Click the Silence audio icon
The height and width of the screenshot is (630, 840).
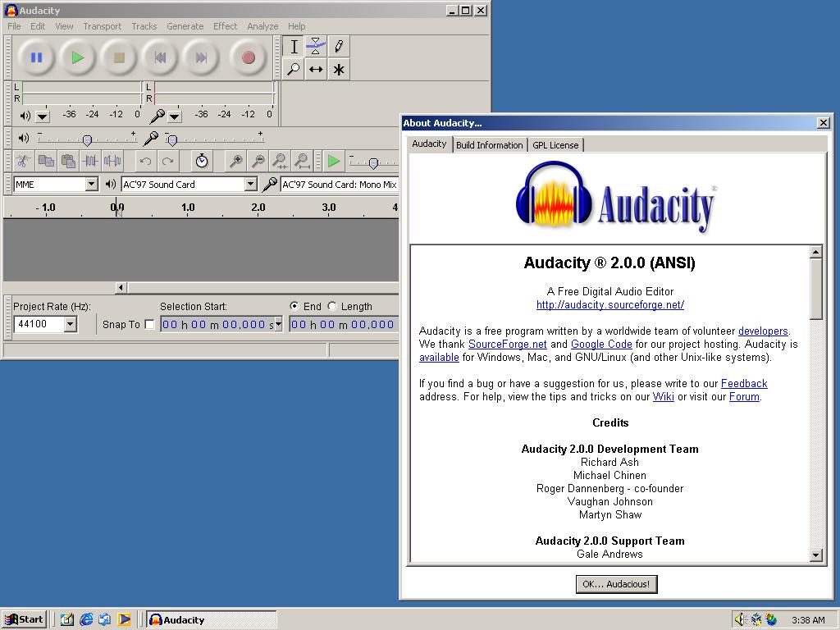(112, 161)
